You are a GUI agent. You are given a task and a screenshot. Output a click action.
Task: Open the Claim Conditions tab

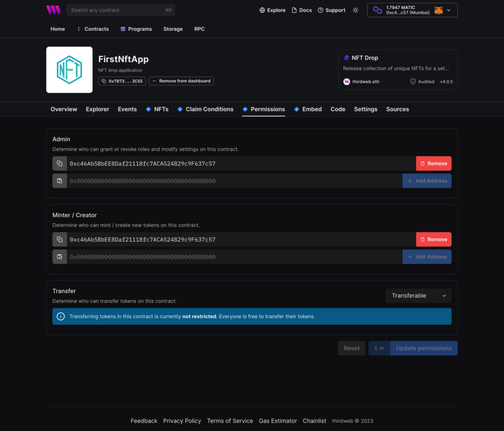pyautogui.click(x=205, y=109)
